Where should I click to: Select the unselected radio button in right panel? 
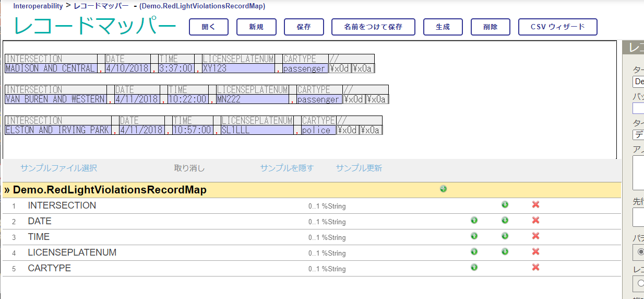pyautogui.click(x=640, y=283)
